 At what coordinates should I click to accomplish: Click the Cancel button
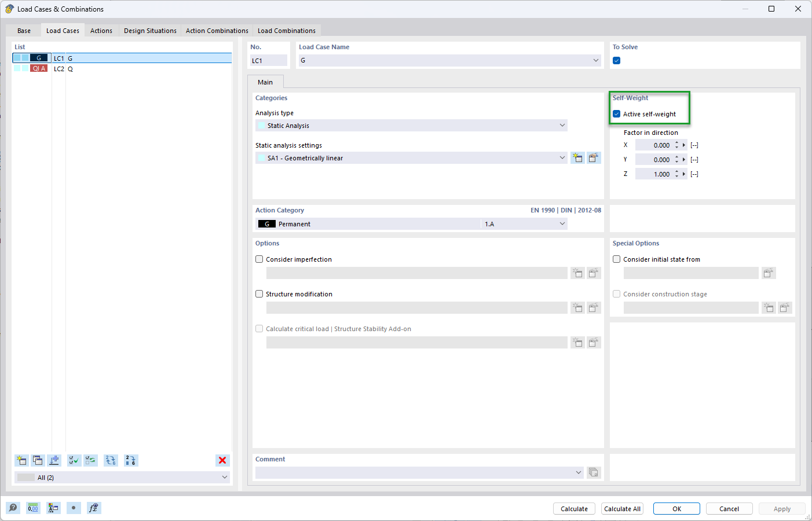click(729, 509)
